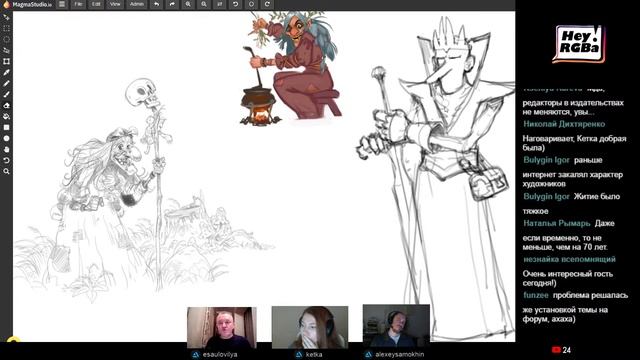Click first Bulygin Igor chat username

click(x=547, y=160)
